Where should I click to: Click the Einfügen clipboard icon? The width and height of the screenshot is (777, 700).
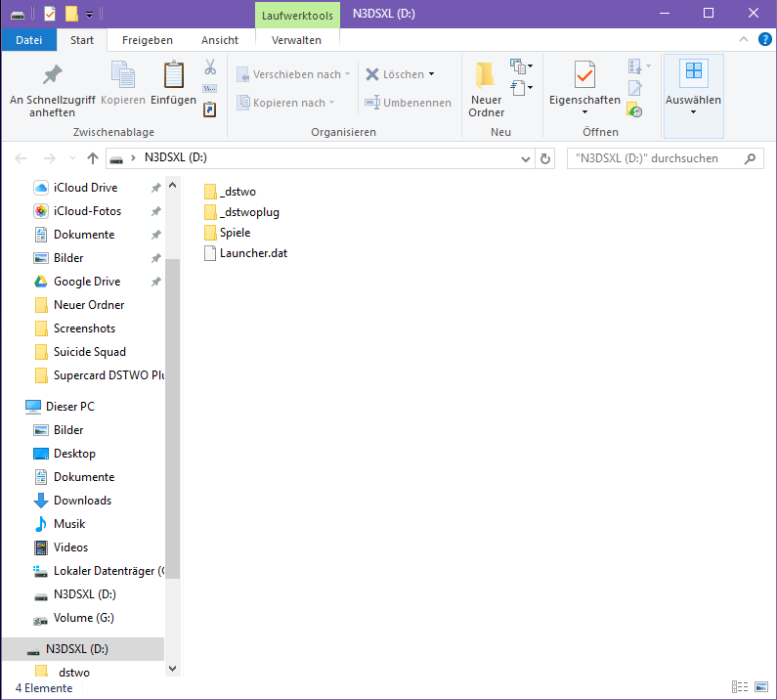(x=173, y=74)
